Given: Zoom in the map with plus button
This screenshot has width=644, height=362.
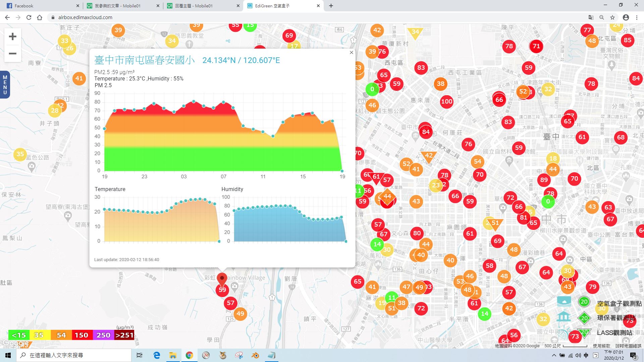Looking at the screenshot, I should (x=12, y=37).
